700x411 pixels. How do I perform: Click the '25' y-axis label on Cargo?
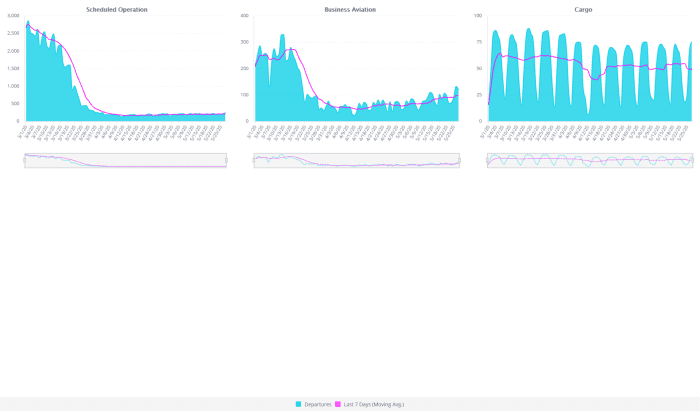[479, 95]
